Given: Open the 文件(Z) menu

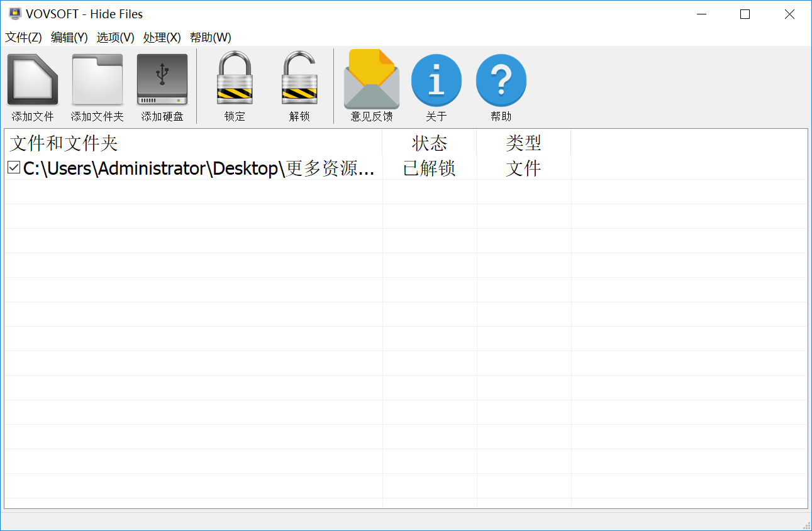Looking at the screenshot, I should (x=24, y=38).
